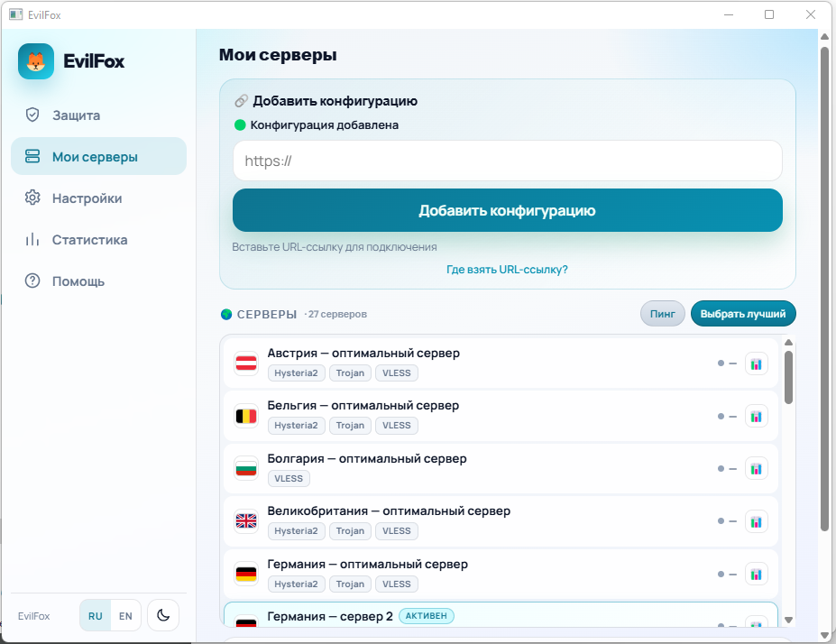Screen dimensions: 836x644
Task: Click the server stack icon in sidebar
Action: [32, 156]
